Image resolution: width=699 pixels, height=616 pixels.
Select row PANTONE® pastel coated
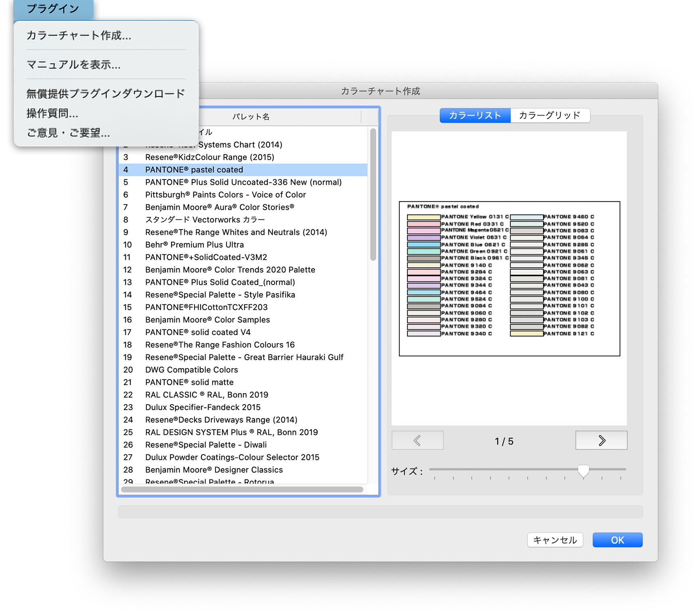(x=243, y=170)
